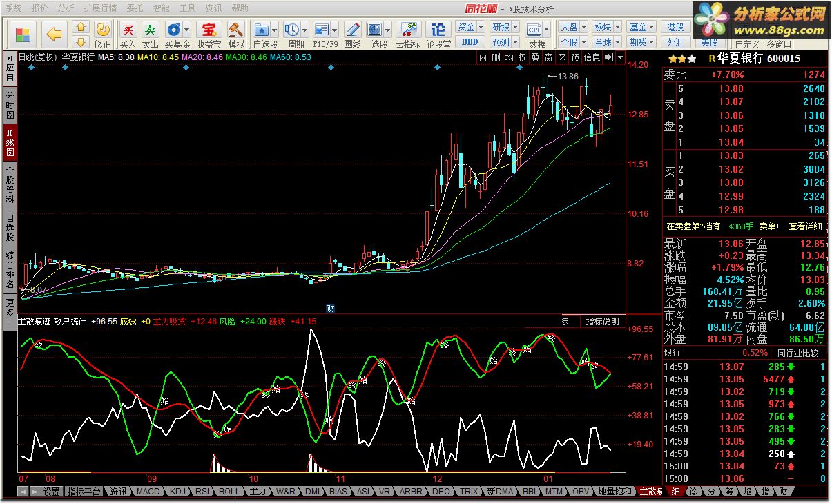This screenshot has width=832, height=504.
Task: Click the BBD toolbar button
Action: [470, 41]
